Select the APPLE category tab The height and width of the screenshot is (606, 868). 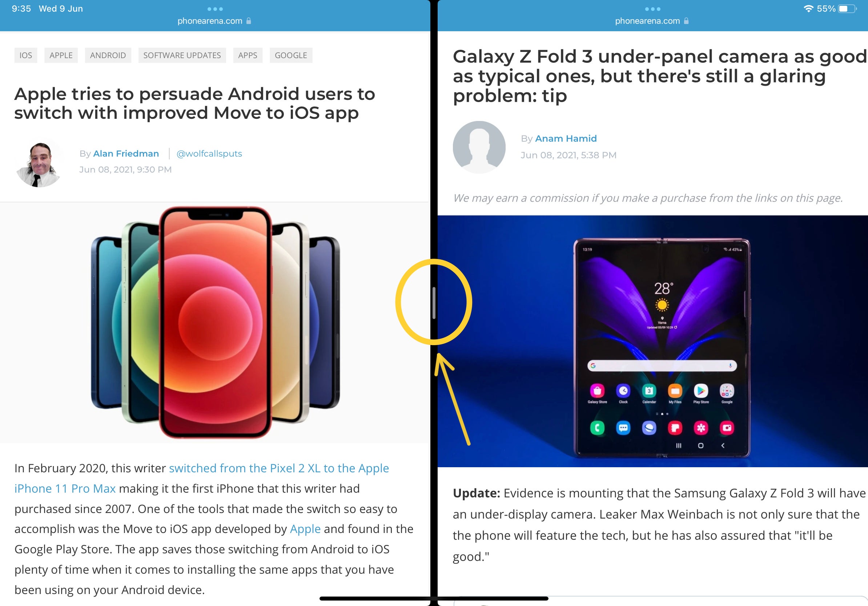coord(61,55)
